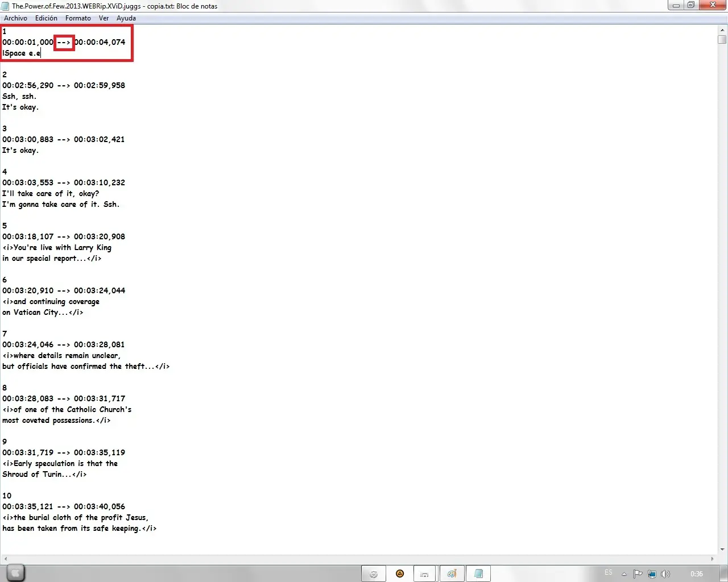
Task: Click the timestamp line starting 00:03:24,046
Action: pyautogui.click(x=64, y=344)
